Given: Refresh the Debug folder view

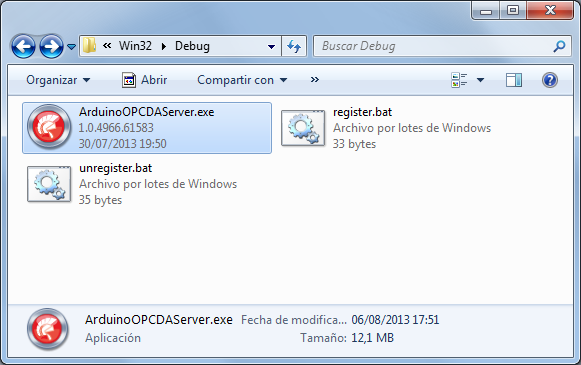Looking at the screenshot, I should click(294, 46).
